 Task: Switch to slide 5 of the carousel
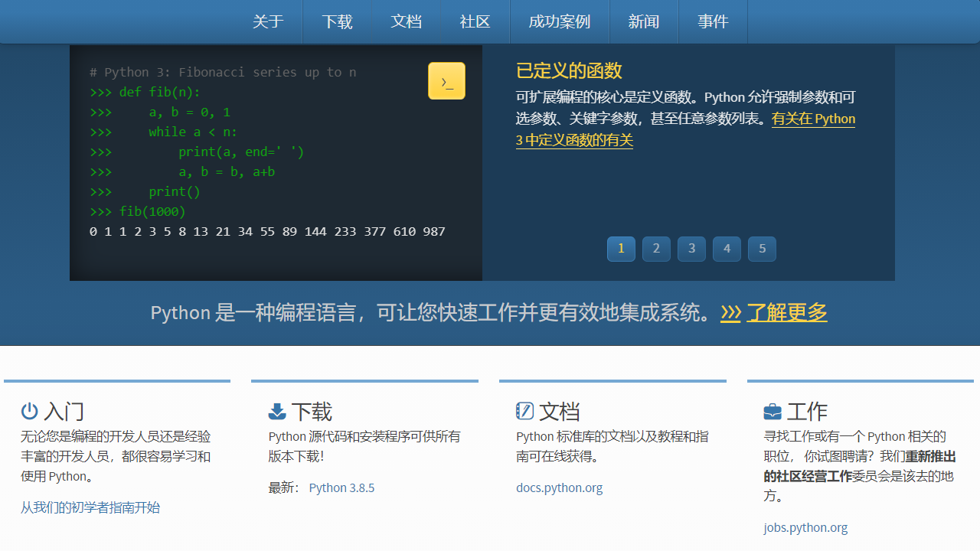pos(762,249)
